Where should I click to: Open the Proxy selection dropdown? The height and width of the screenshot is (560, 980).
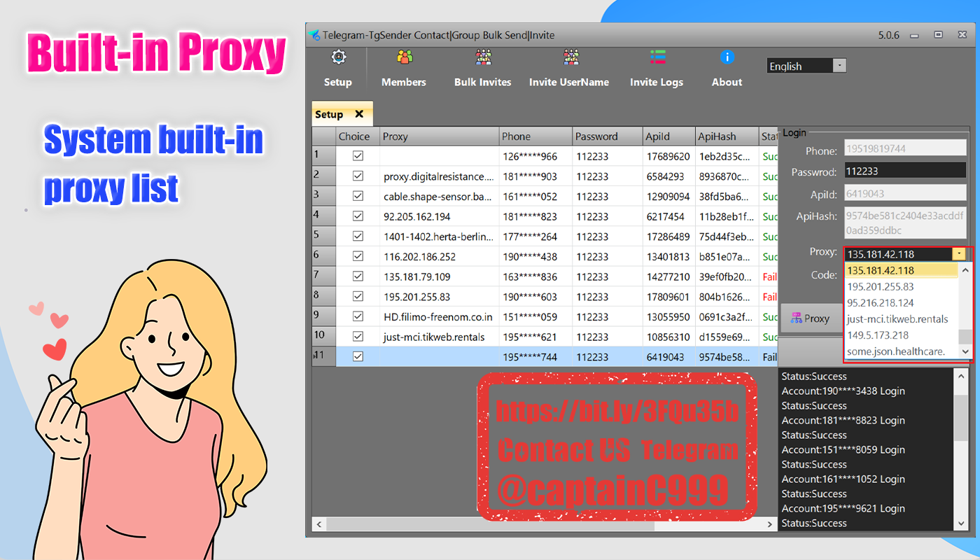pos(959,253)
